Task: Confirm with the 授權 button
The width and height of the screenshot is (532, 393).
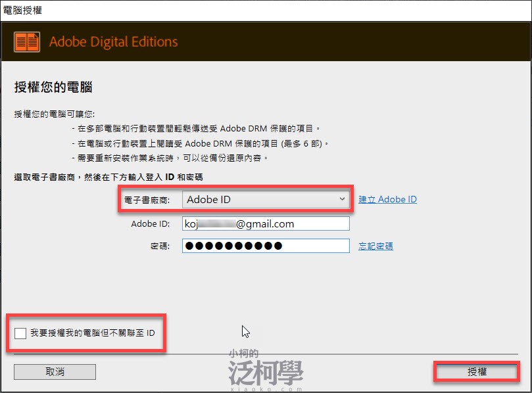Action: 477,371
